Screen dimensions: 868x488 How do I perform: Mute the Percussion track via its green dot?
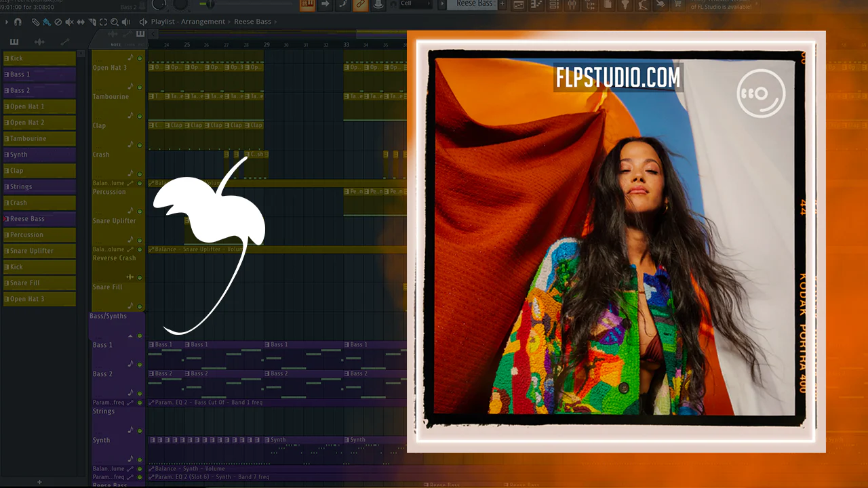click(140, 211)
